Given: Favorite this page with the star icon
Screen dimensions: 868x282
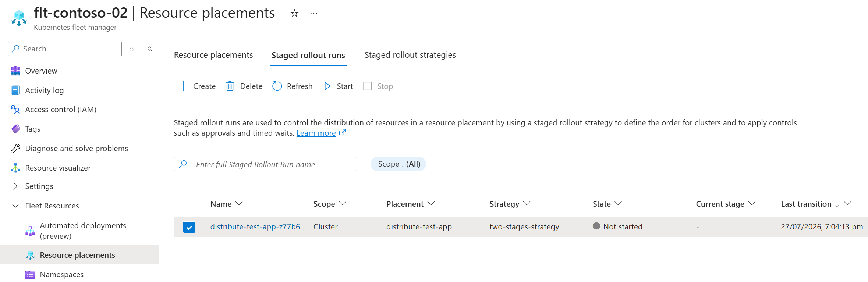Looking at the screenshot, I should point(294,14).
